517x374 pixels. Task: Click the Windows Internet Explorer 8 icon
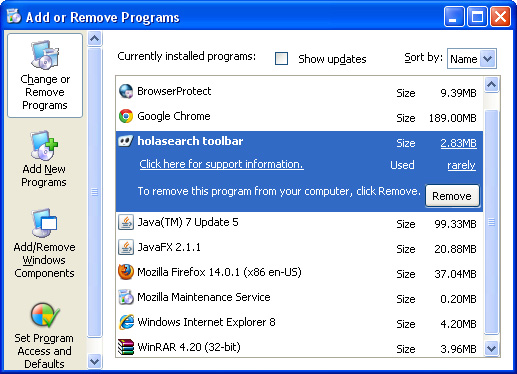tap(126, 322)
